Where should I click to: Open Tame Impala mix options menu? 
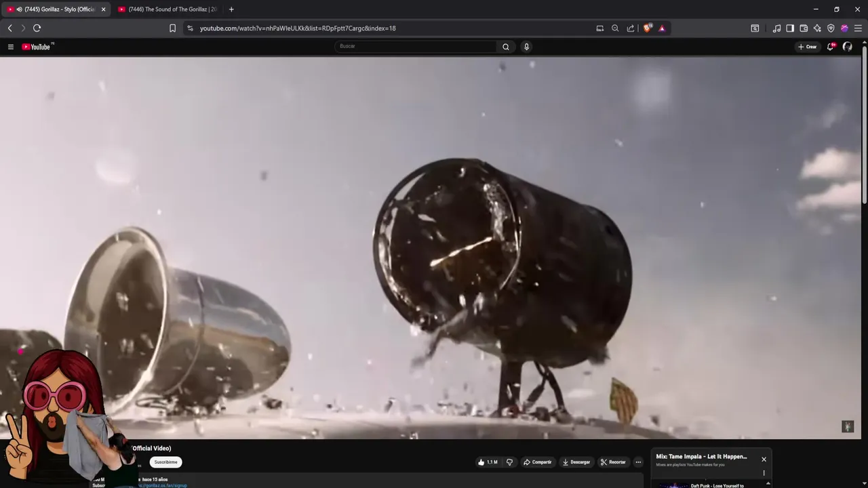(x=764, y=473)
